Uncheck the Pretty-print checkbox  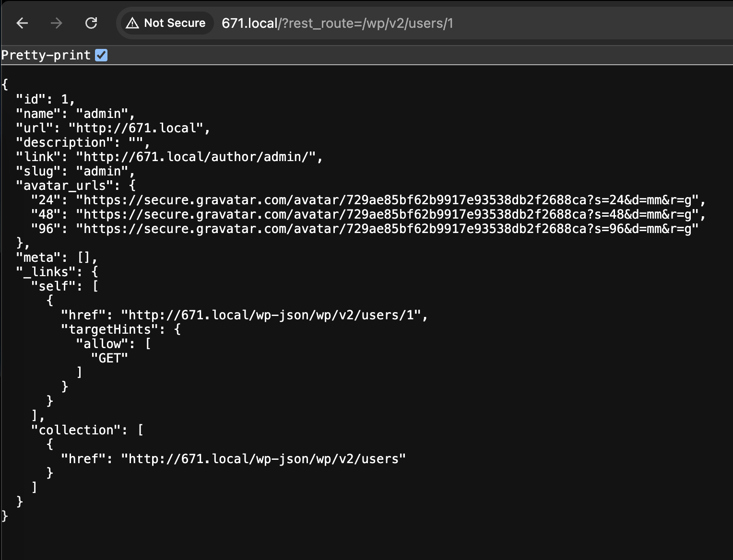(x=101, y=55)
